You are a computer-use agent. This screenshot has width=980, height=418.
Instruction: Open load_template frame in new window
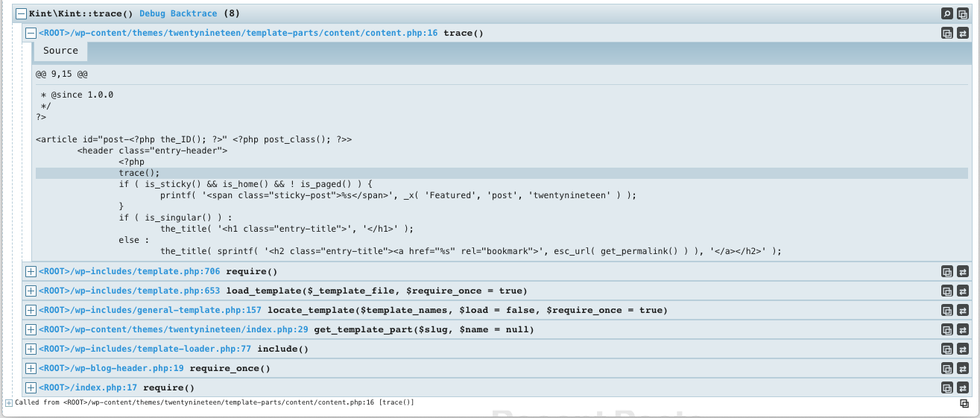pos(946,291)
